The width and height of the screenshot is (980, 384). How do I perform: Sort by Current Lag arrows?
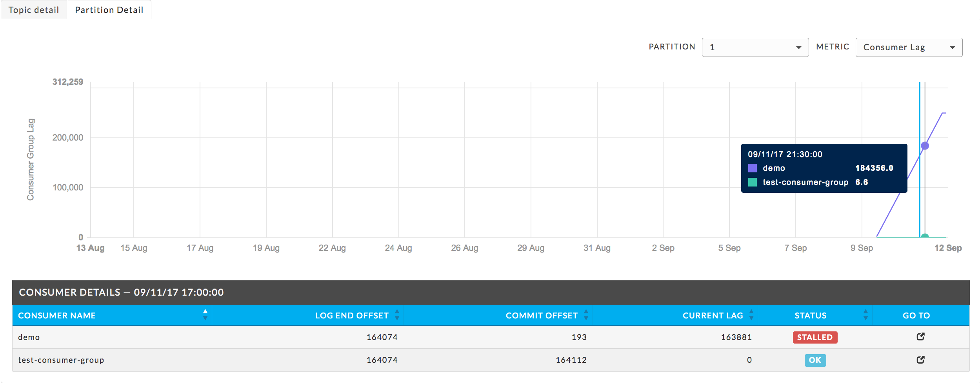point(751,315)
